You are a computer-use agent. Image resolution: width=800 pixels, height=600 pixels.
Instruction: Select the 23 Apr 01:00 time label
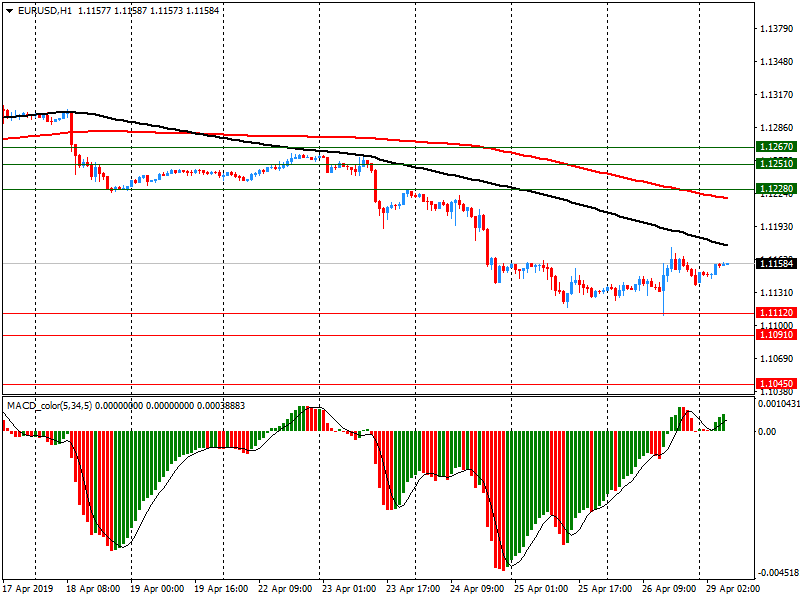[x=350, y=589]
